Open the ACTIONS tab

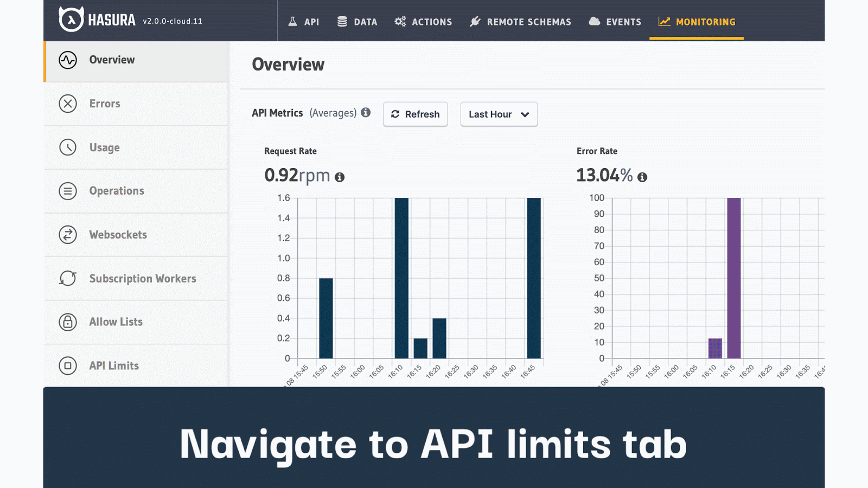(423, 22)
